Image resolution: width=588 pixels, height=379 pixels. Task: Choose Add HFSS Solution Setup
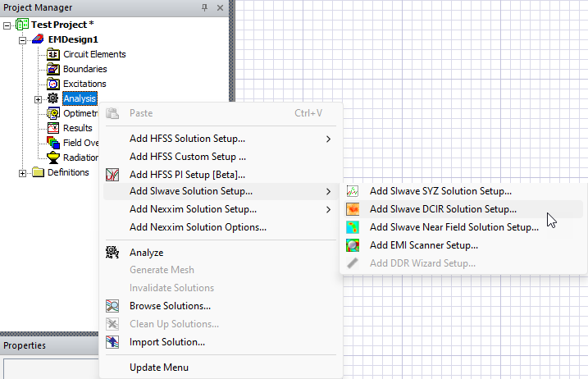(x=221, y=139)
